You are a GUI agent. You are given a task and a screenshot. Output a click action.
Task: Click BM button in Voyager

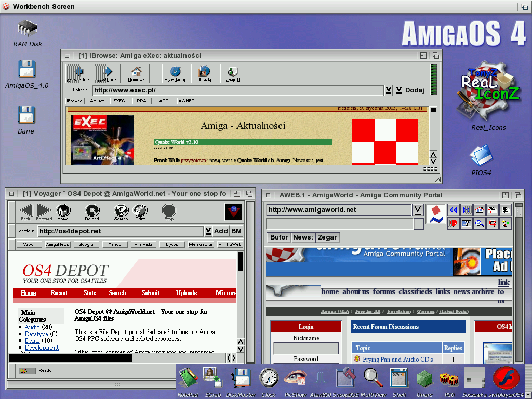tap(236, 231)
